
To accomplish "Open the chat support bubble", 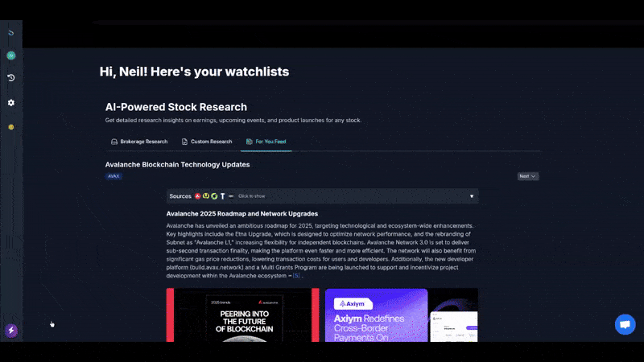I will 625,324.
